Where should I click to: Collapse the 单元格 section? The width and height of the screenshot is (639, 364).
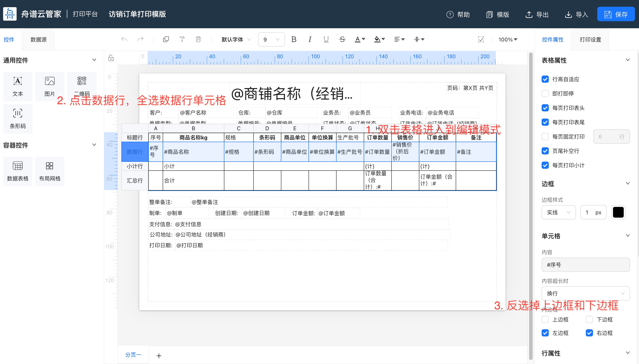tap(628, 236)
